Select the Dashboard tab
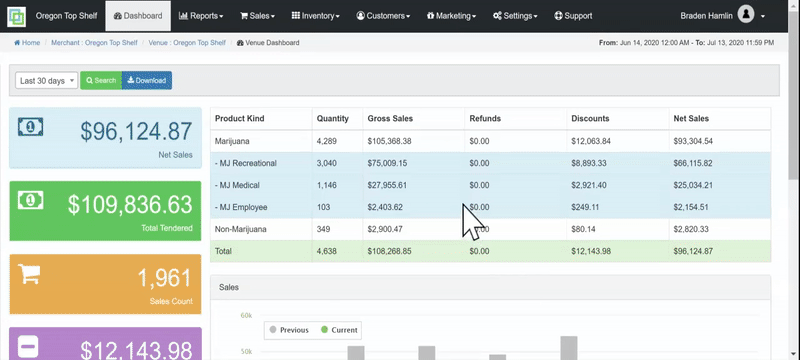 click(x=138, y=16)
